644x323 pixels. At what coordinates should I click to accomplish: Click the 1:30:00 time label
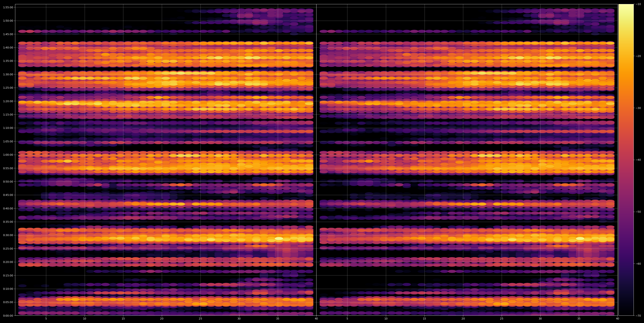(x=8, y=74)
